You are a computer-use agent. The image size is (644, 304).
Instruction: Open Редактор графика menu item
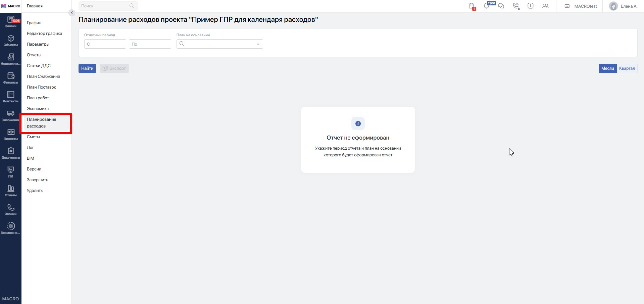click(44, 34)
